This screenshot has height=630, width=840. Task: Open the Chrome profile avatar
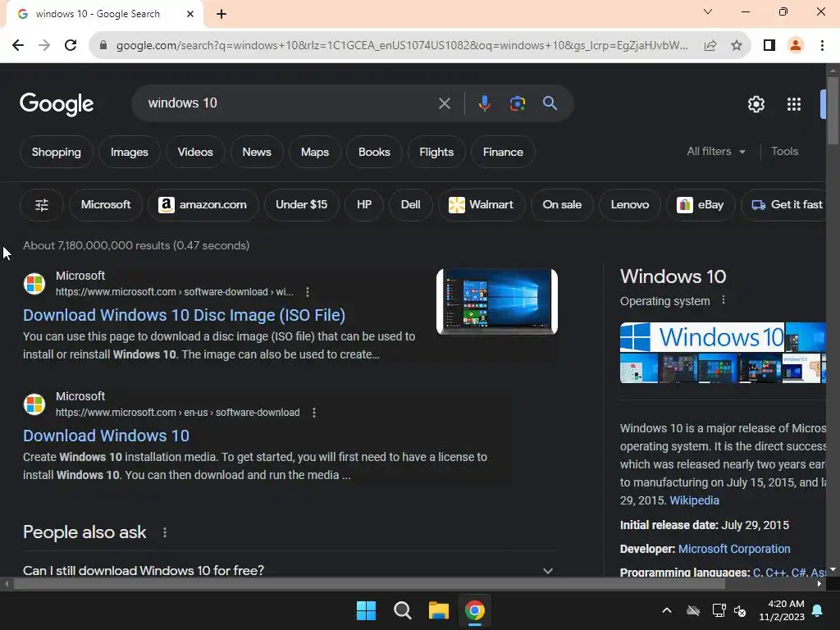click(x=796, y=45)
